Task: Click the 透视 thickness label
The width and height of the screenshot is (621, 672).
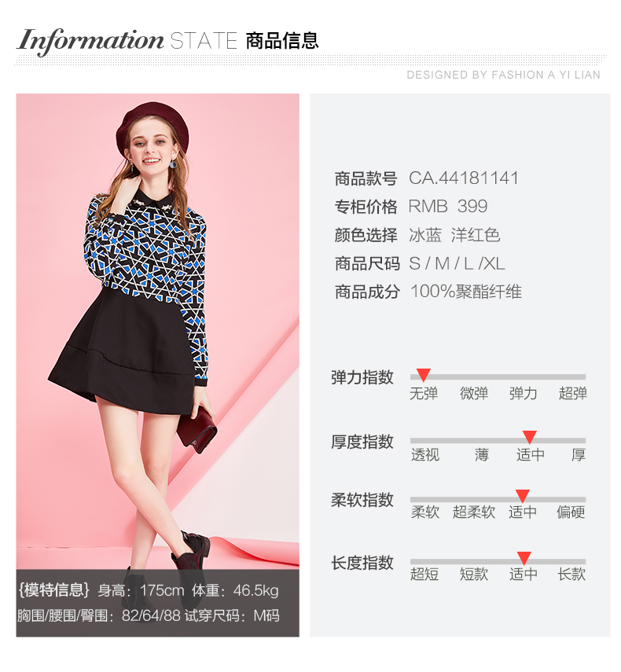Action: pyautogui.click(x=424, y=454)
